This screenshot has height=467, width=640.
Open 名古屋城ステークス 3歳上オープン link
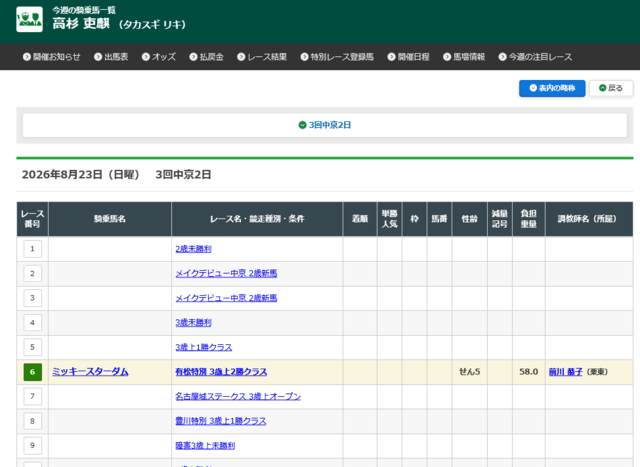click(x=238, y=396)
